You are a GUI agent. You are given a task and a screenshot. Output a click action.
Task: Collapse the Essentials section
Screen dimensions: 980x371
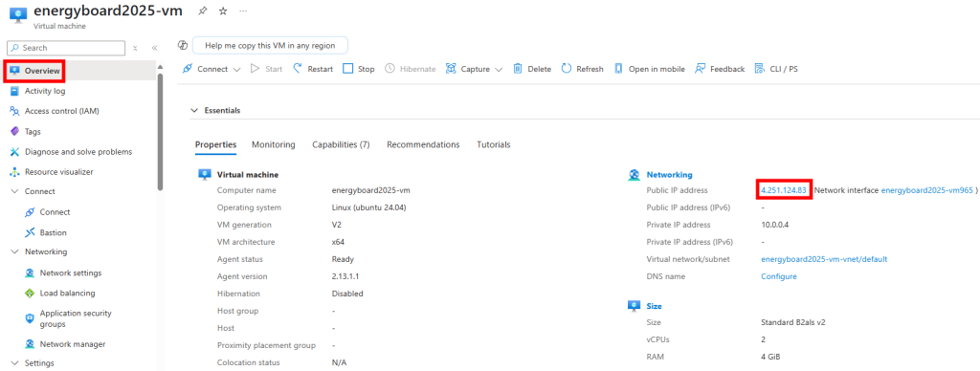[x=193, y=111]
